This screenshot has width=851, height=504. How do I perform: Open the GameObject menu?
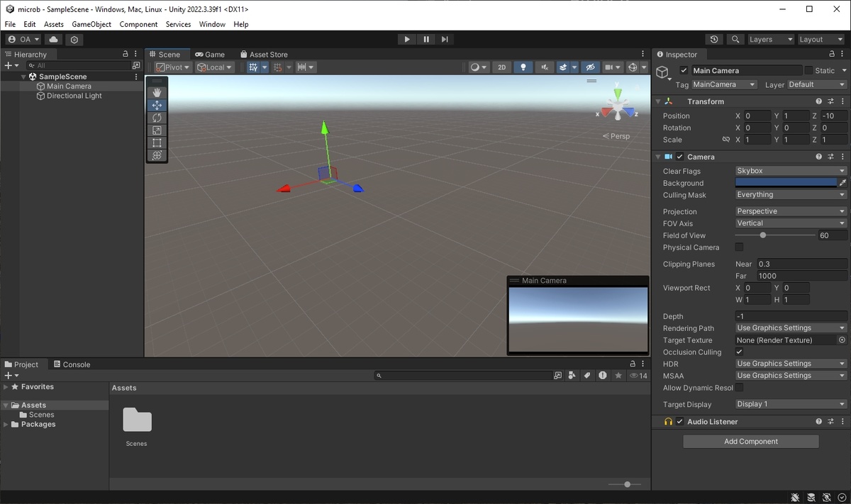click(91, 24)
